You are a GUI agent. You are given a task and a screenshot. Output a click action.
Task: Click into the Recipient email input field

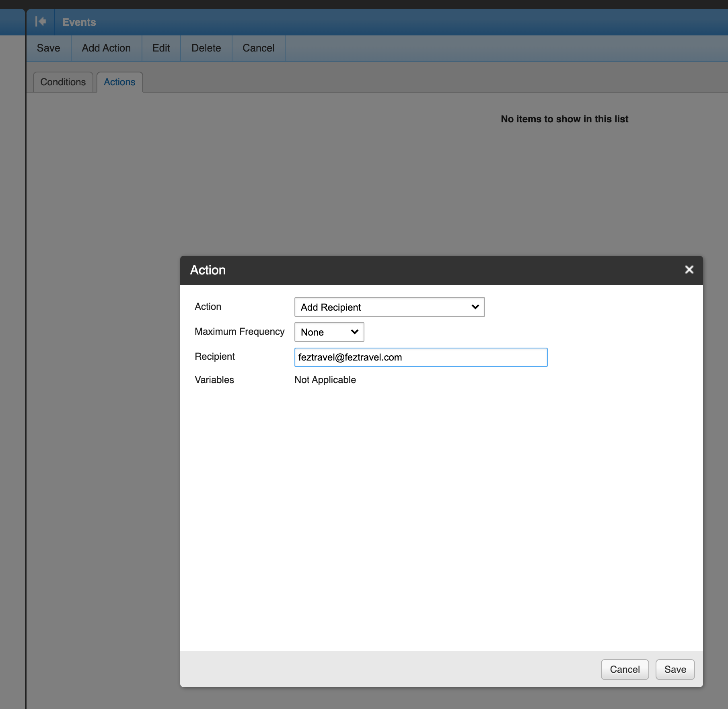coord(421,357)
